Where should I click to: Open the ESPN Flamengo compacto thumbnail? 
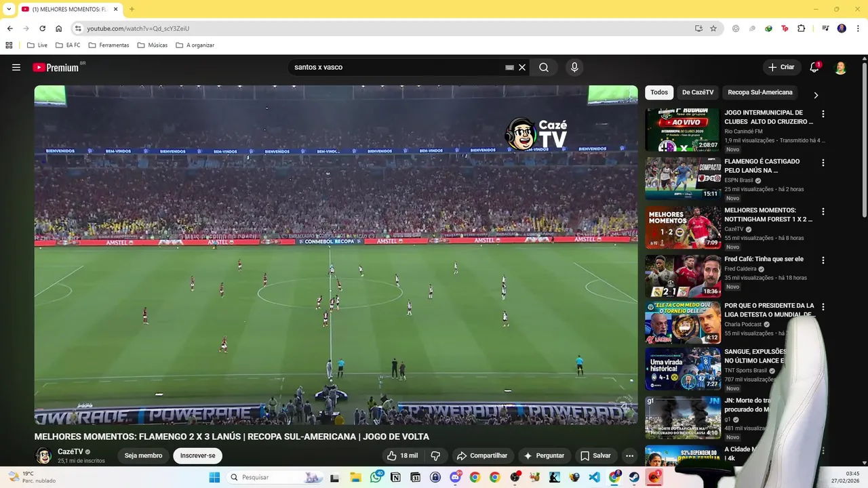(683, 178)
